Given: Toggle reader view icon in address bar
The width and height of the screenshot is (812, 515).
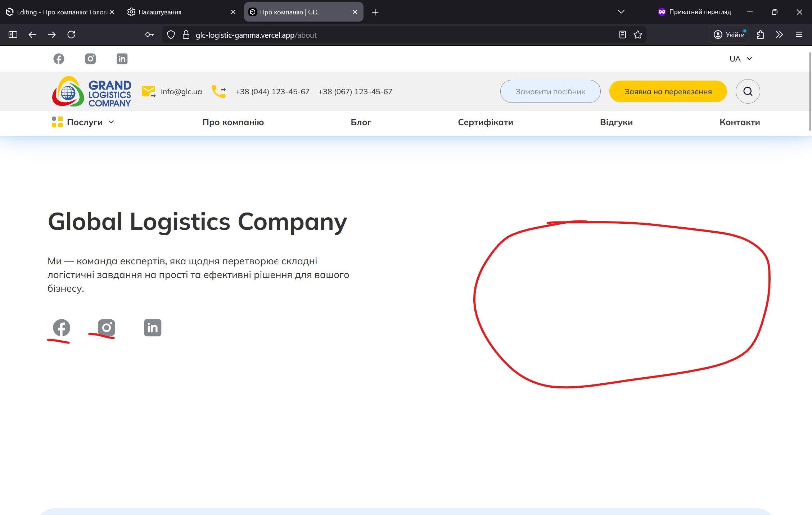Looking at the screenshot, I should (x=622, y=35).
